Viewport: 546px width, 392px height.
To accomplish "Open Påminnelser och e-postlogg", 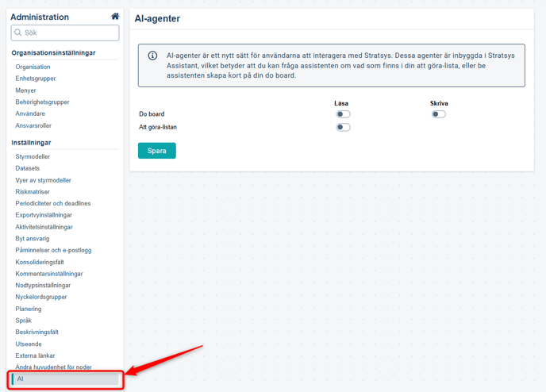I will point(53,250).
